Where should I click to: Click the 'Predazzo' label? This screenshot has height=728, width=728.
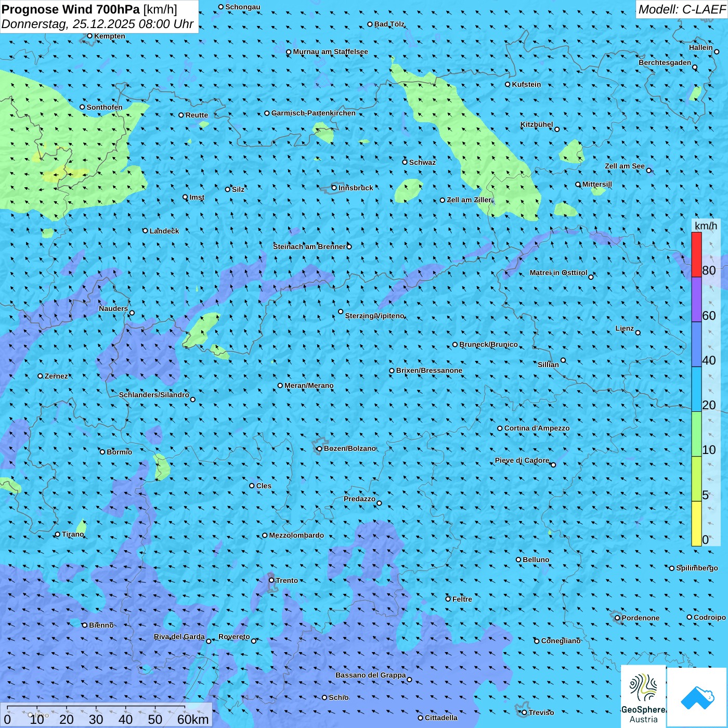coord(359,499)
